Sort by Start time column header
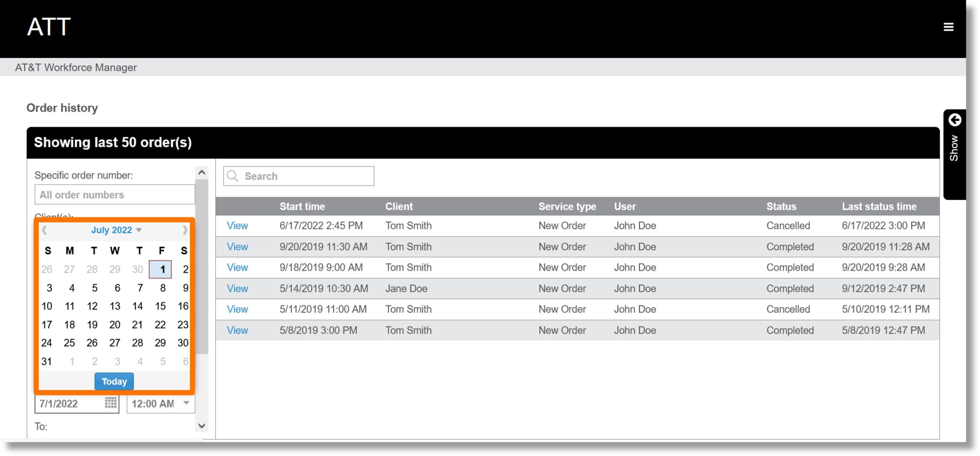The width and height of the screenshot is (980, 456). pos(302,207)
